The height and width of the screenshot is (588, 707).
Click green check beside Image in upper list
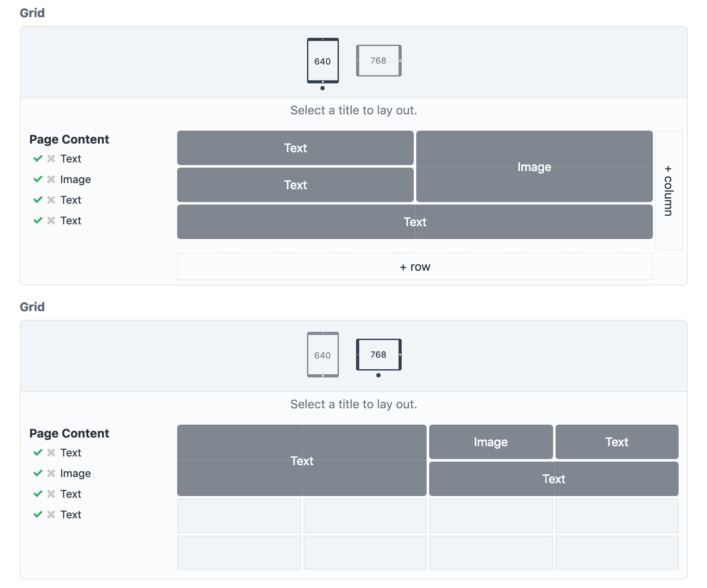click(x=38, y=179)
